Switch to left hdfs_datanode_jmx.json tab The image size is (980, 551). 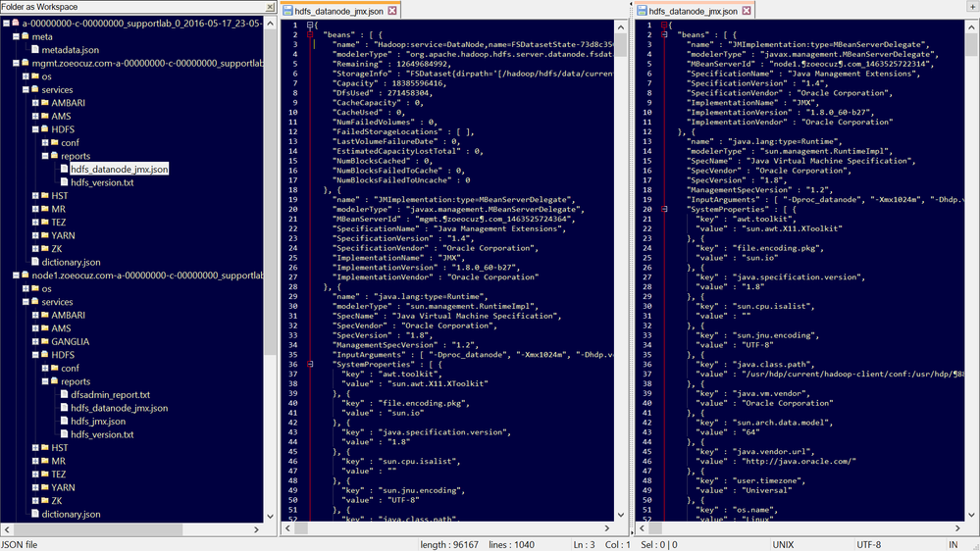(338, 11)
